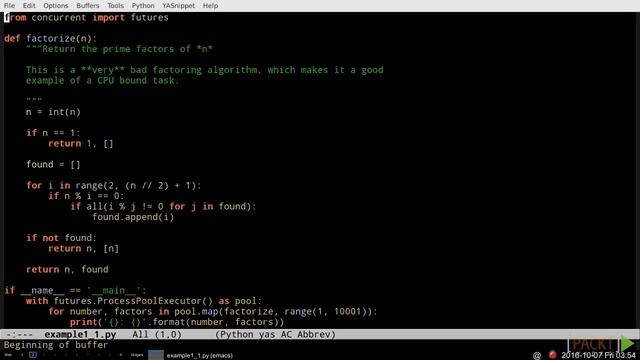Open the Buffers menu
Viewport: 640px width, 360px height.
(x=88, y=6)
